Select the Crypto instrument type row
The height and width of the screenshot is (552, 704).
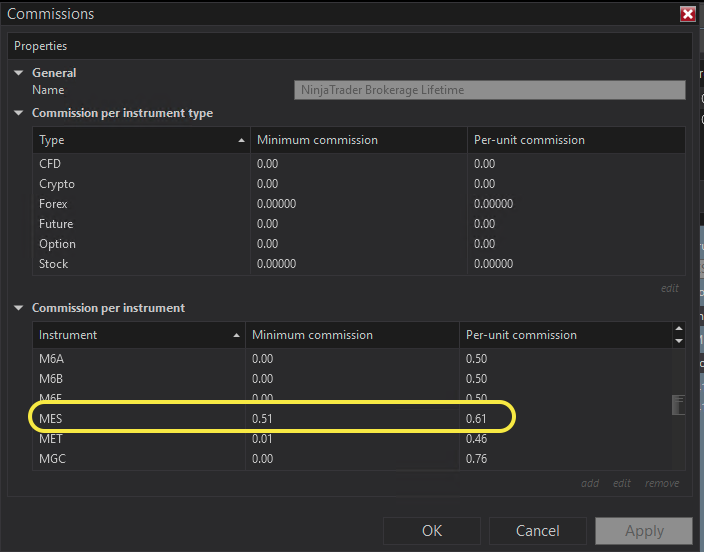coord(140,184)
